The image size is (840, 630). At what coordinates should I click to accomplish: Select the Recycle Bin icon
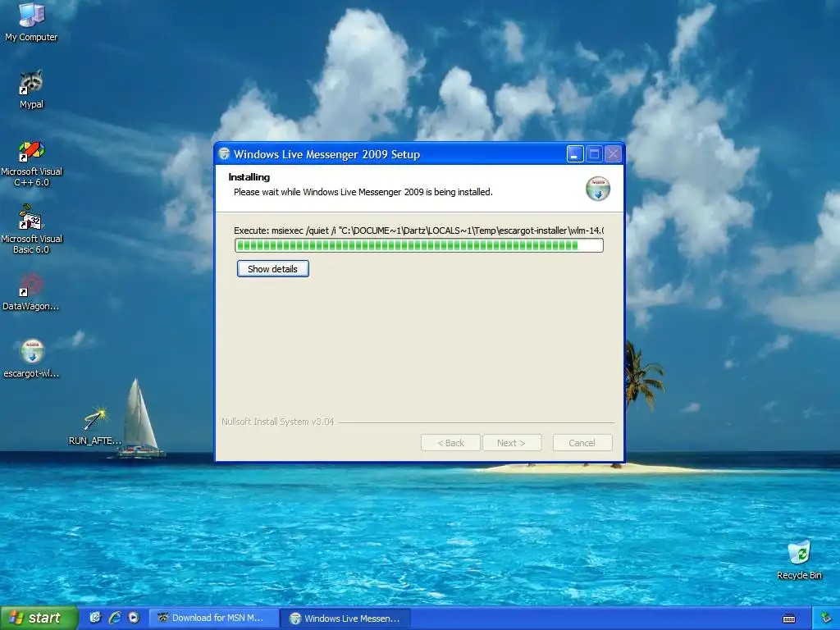coord(799,559)
